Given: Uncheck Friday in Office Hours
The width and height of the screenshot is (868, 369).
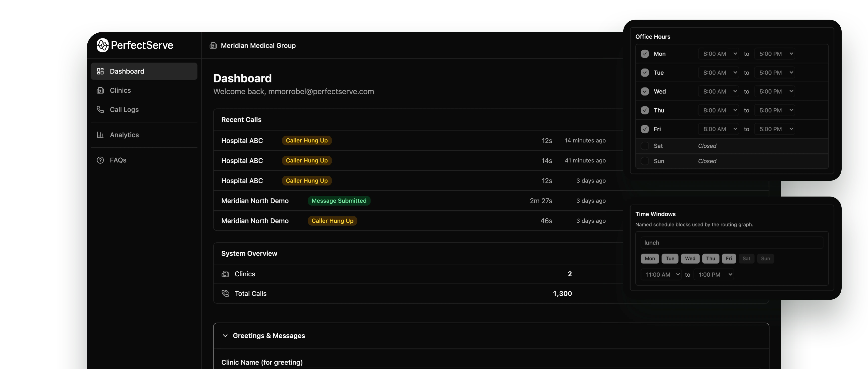Looking at the screenshot, I should pyautogui.click(x=645, y=129).
